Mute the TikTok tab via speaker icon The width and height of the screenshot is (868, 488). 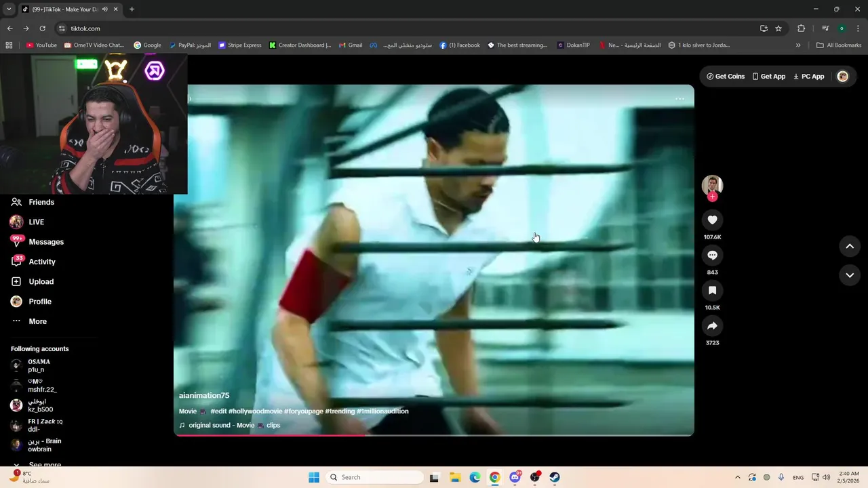tap(104, 9)
